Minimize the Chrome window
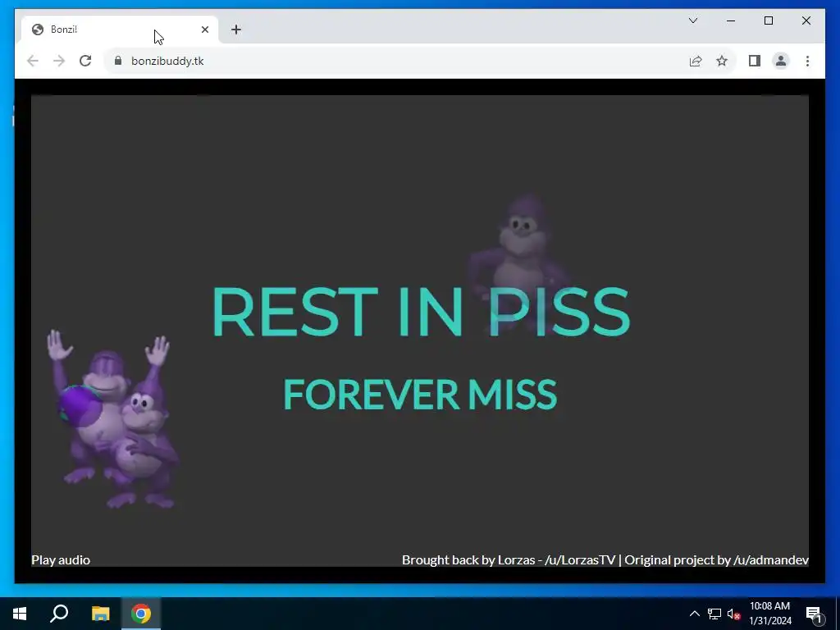840x630 pixels. [731, 21]
